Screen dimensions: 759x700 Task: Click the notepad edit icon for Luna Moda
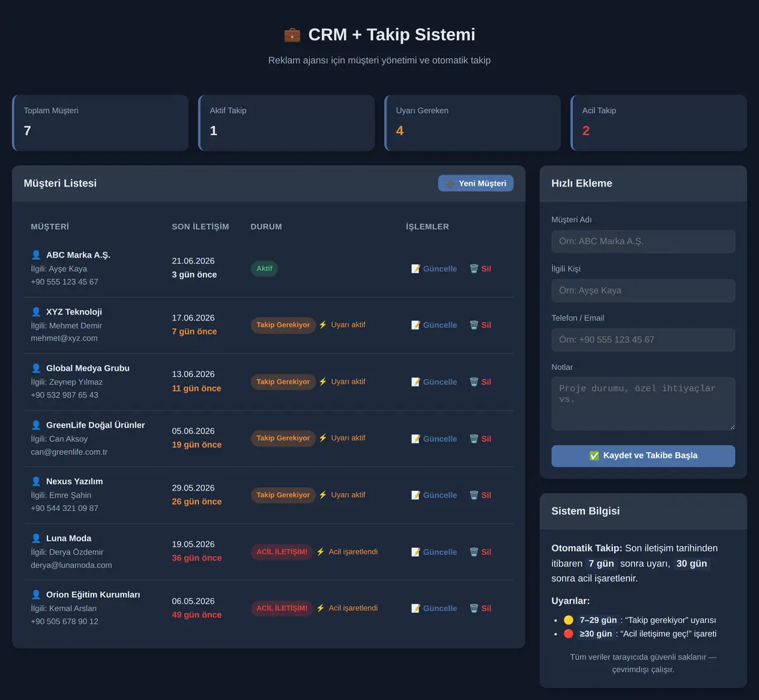click(416, 552)
